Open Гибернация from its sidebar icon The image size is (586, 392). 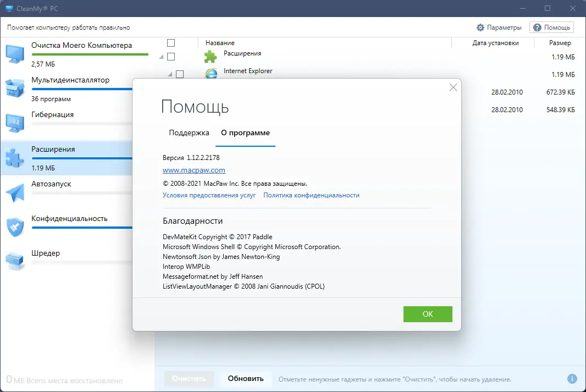tap(14, 122)
